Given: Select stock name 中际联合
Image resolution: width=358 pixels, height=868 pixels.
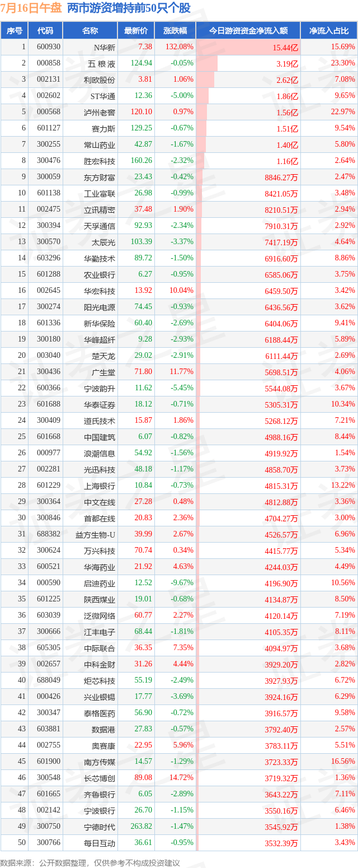Looking at the screenshot, I should (x=100, y=648).
